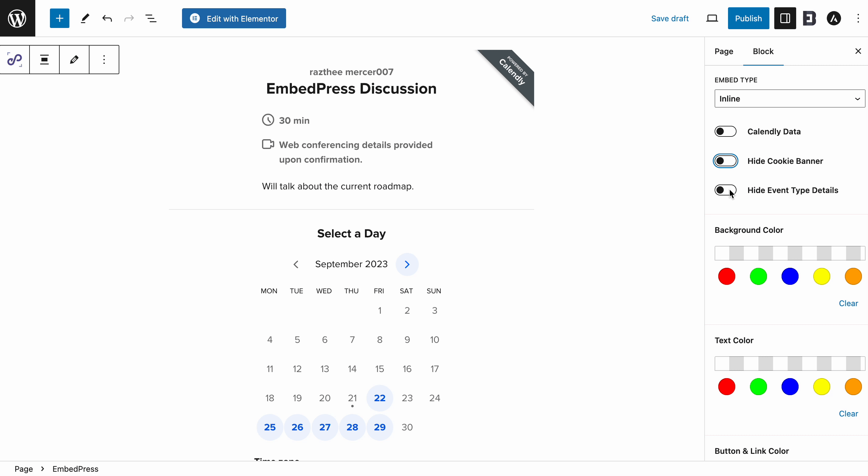The height and width of the screenshot is (476, 868).
Task: Click the forward navigation chevron on calendar
Action: (x=407, y=264)
